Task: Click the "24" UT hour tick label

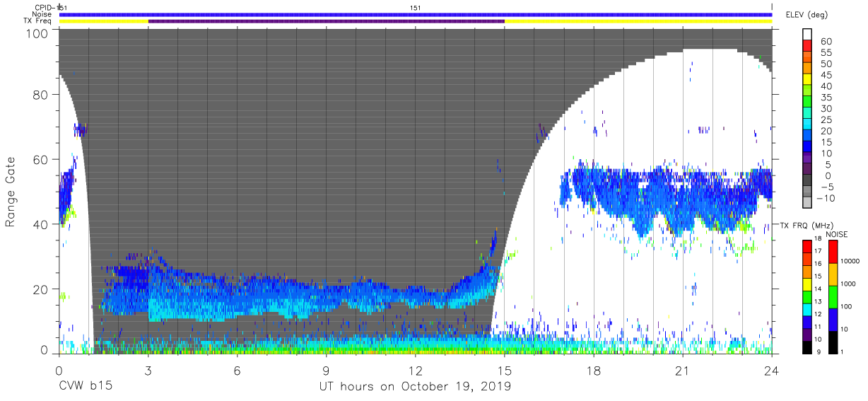Action: coord(772,371)
